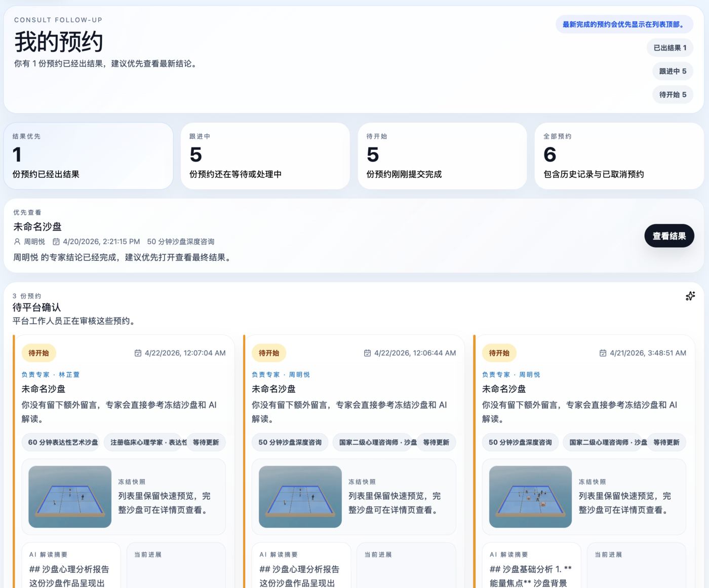Click calendar icon next to 4/22/2026, 12:06:44 AM
The image size is (709, 588).
point(367,353)
